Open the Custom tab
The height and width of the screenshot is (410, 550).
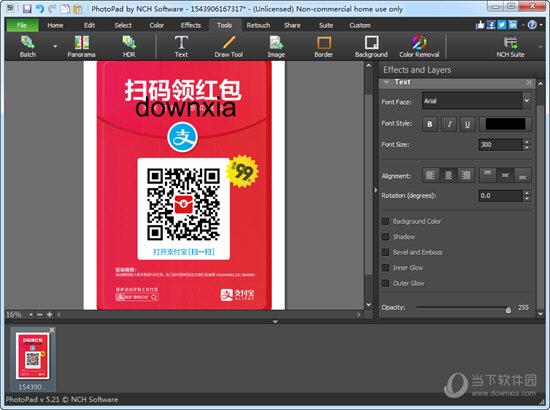tap(360, 25)
